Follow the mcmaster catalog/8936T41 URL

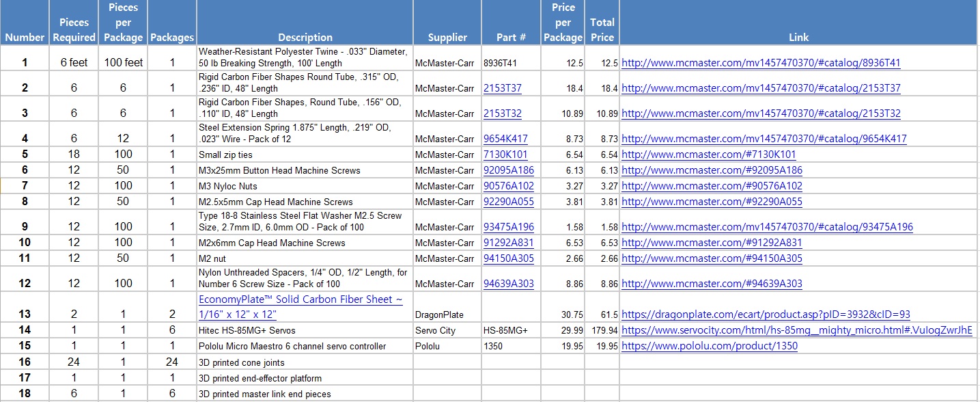point(761,63)
